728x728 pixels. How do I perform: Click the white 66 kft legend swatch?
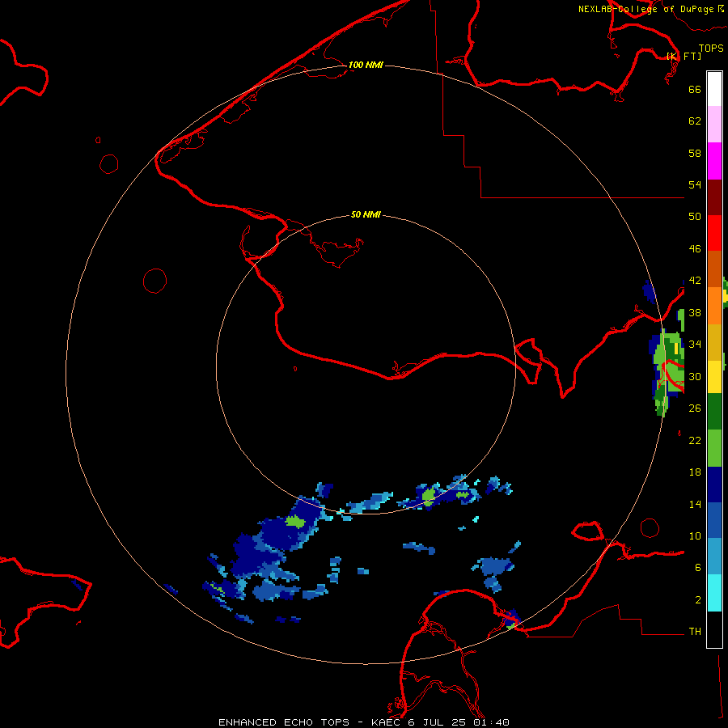coord(714,89)
